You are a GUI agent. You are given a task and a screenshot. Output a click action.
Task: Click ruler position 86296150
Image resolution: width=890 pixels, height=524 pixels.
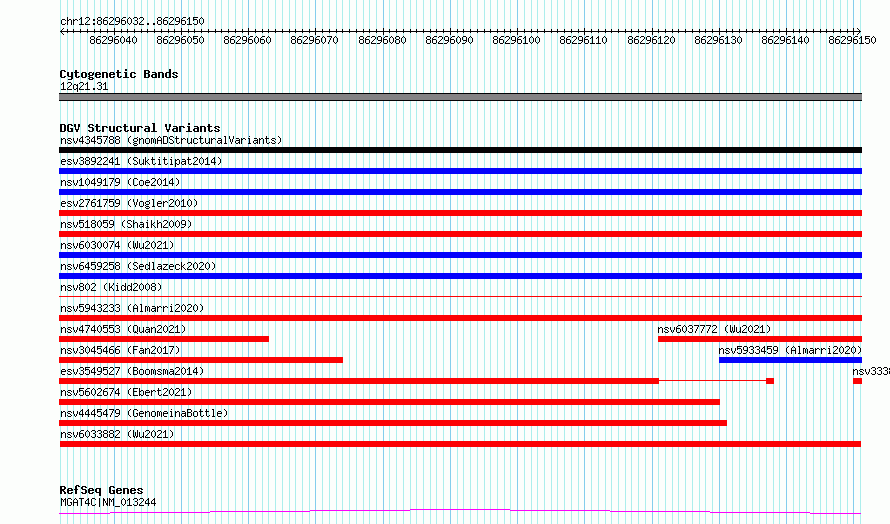click(853, 40)
